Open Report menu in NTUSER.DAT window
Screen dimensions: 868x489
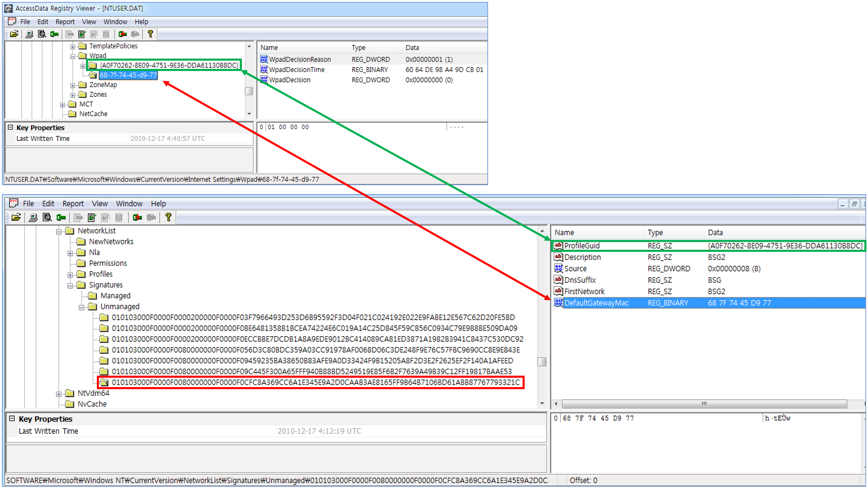[65, 22]
